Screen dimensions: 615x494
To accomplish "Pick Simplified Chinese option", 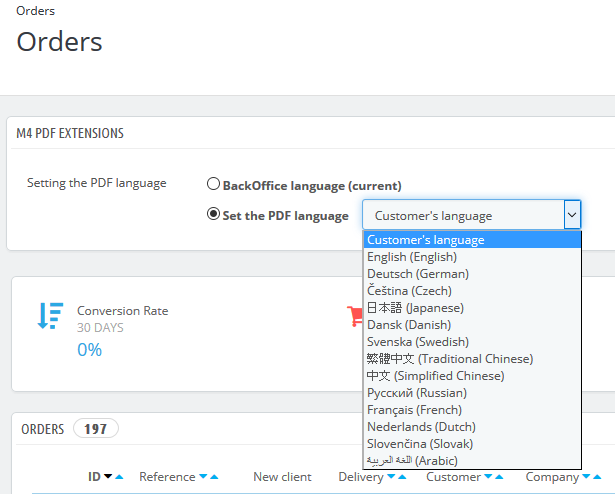I will pyautogui.click(x=472, y=376).
